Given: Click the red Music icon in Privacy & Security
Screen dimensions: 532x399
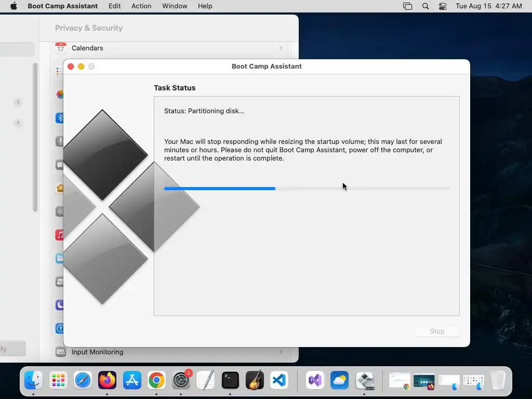Looking at the screenshot, I should pos(60,235).
